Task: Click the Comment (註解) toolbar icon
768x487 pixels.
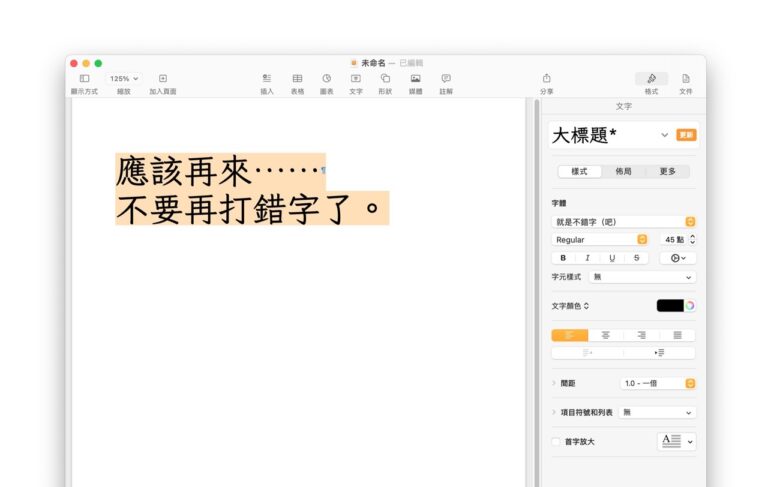Action: 446,78
